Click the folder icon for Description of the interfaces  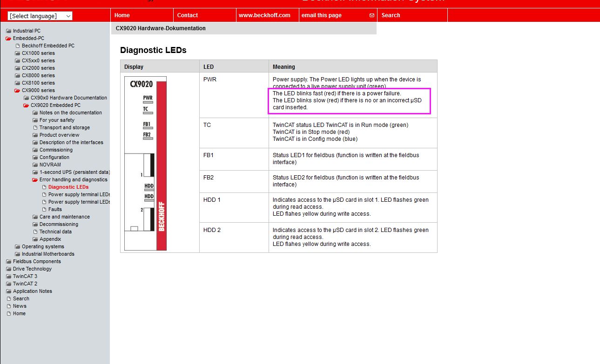(x=35, y=143)
